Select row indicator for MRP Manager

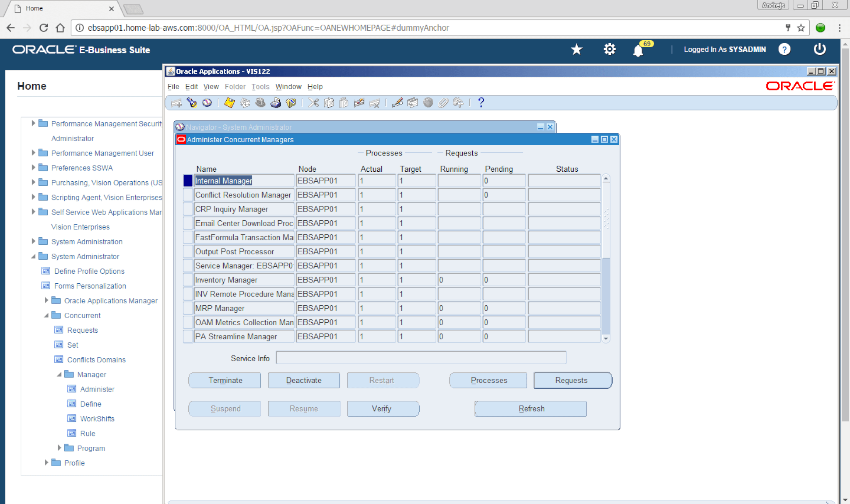click(188, 308)
